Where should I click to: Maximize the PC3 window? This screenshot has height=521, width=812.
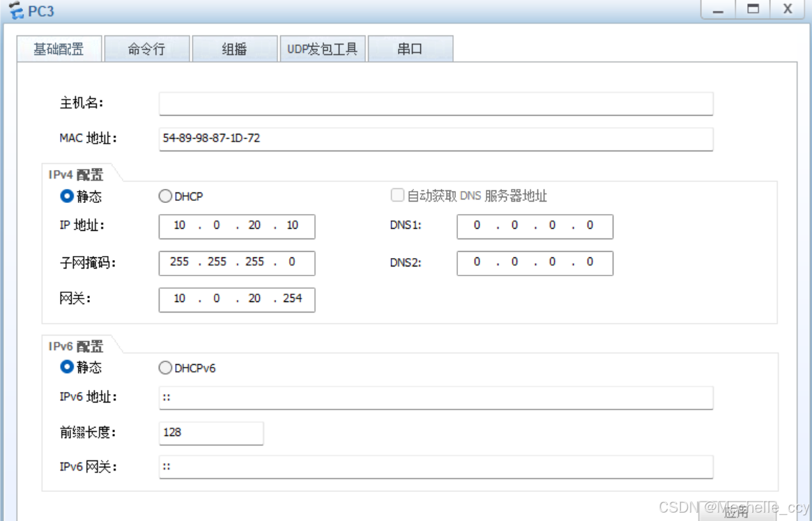(753, 9)
